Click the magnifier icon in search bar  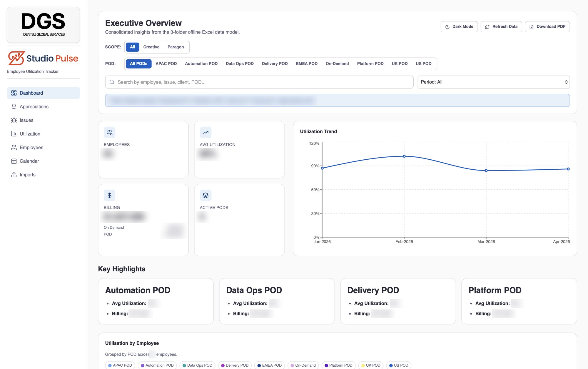112,82
